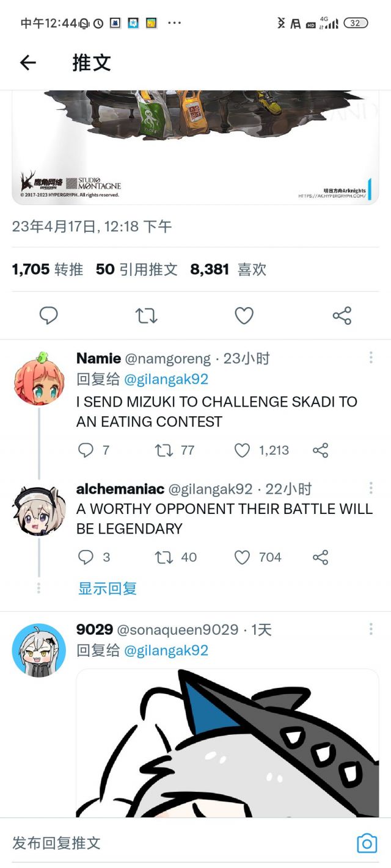Open more options for Namie's reply
Screen dimensions: 391x868
370,358
